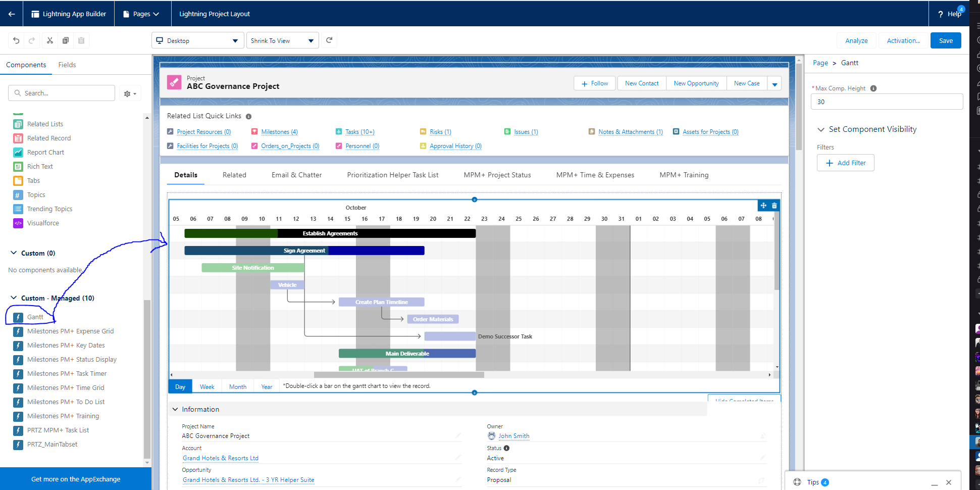Image resolution: width=980 pixels, height=490 pixels.
Task: Refresh the page preview with the refresh icon
Action: coord(329,40)
